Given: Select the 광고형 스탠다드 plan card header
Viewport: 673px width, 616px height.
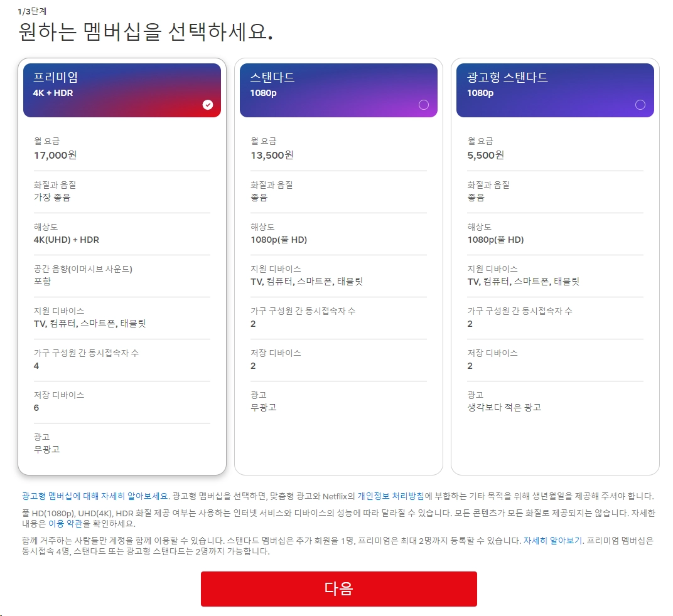Looking at the screenshot, I should point(555,88).
